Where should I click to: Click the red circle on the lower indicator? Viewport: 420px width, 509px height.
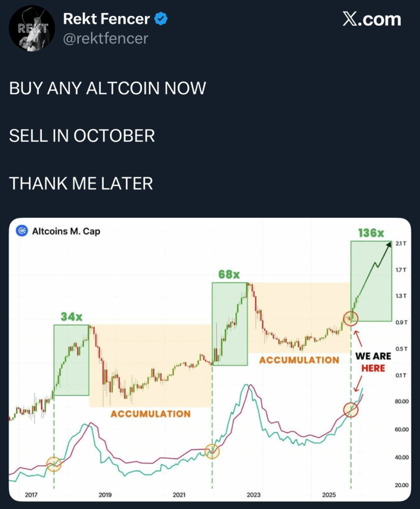(351, 410)
